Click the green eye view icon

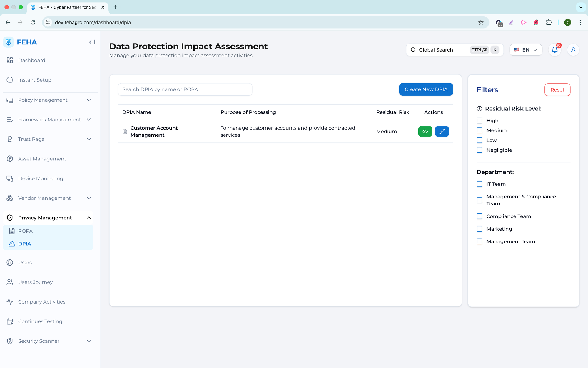click(x=425, y=131)
